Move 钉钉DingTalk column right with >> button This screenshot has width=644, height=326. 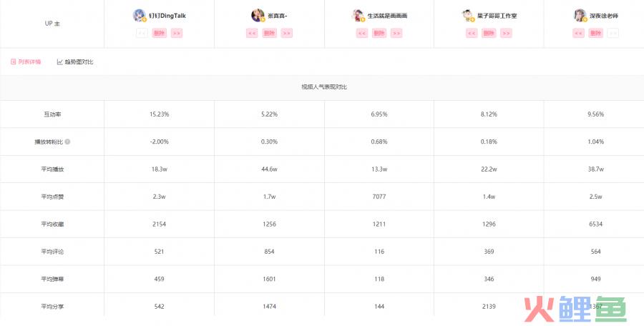coord(177,34)
